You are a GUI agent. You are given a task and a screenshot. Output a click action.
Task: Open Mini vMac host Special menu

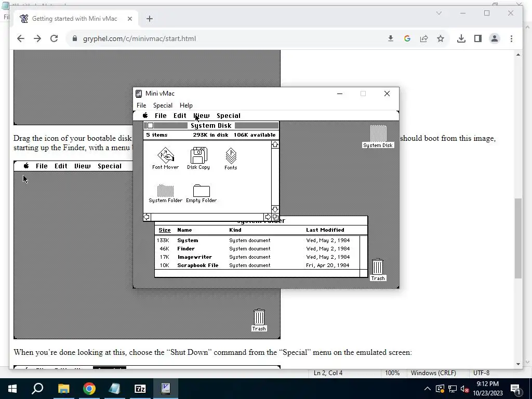tap(163, 105)
